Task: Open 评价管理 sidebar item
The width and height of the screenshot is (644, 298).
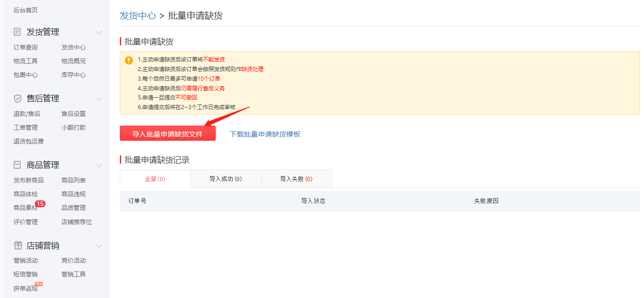Action: 26,222
